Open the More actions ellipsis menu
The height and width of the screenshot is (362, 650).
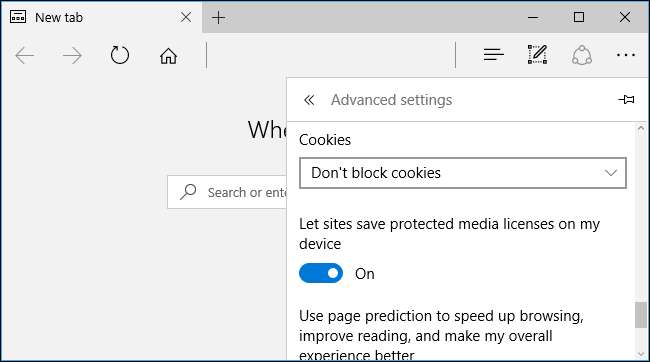pyautogui.click(x=626, y=55)
